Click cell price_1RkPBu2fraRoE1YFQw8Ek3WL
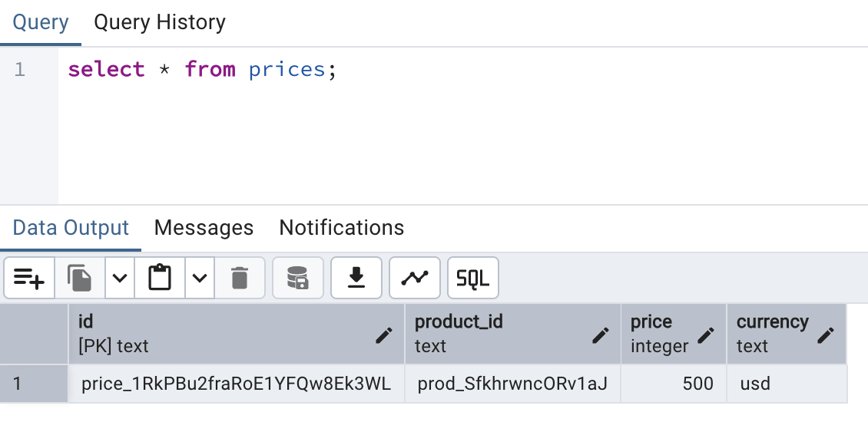The height and width of the screenshot is (422, 868). pyautogui.click(x=237, y=384)
